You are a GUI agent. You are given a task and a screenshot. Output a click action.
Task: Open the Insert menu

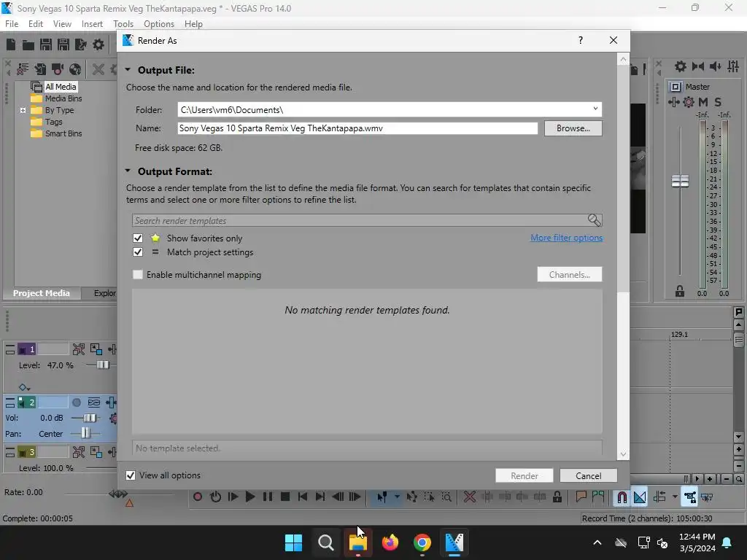[92, 24]
